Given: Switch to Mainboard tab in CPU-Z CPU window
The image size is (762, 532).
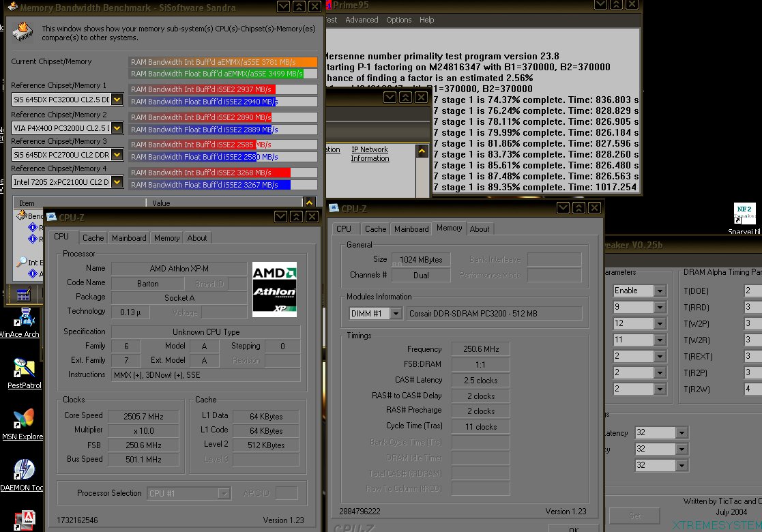Looking at the screenshot, I should pyautogui.click(x=129, y=237).
